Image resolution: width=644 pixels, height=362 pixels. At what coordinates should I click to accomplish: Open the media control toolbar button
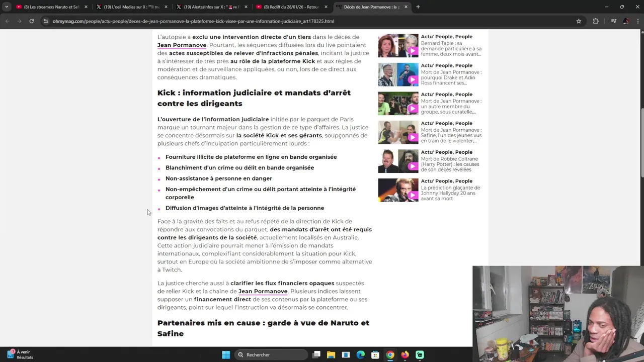[x=613, y=21]
